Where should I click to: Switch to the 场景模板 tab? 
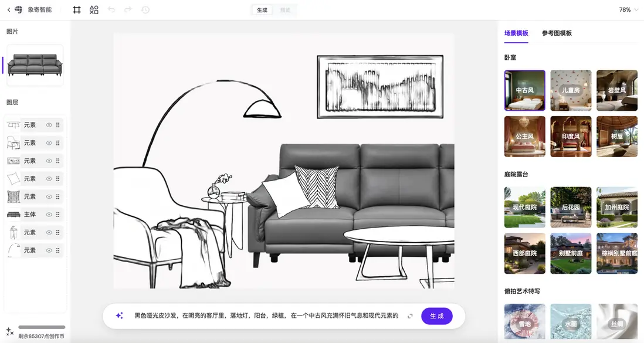516,33
